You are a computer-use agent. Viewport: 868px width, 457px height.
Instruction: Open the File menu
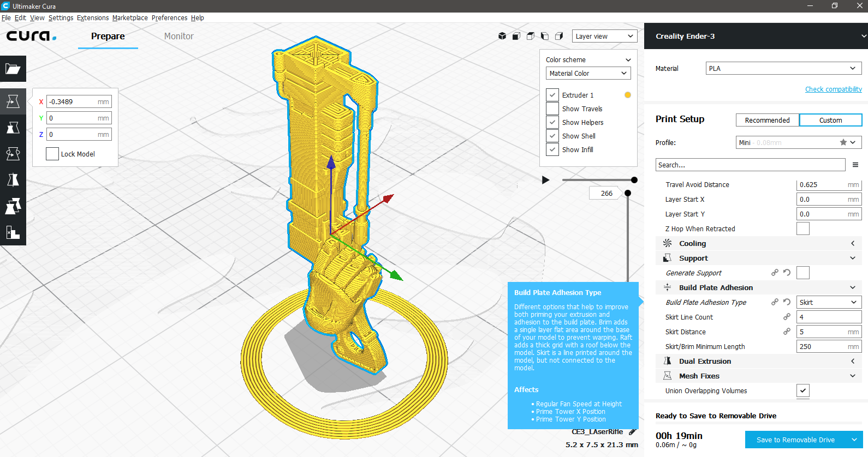pyautogui.click(x=6, y=17)
